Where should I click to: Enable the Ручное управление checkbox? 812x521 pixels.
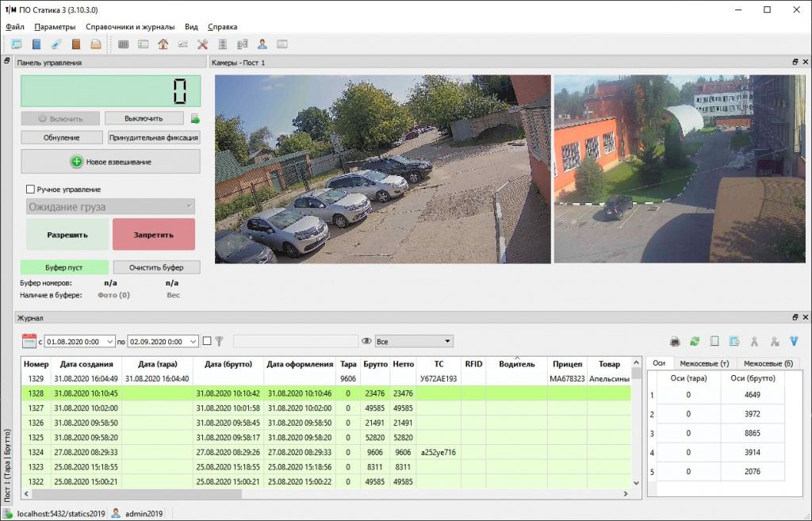coord(31,190)
